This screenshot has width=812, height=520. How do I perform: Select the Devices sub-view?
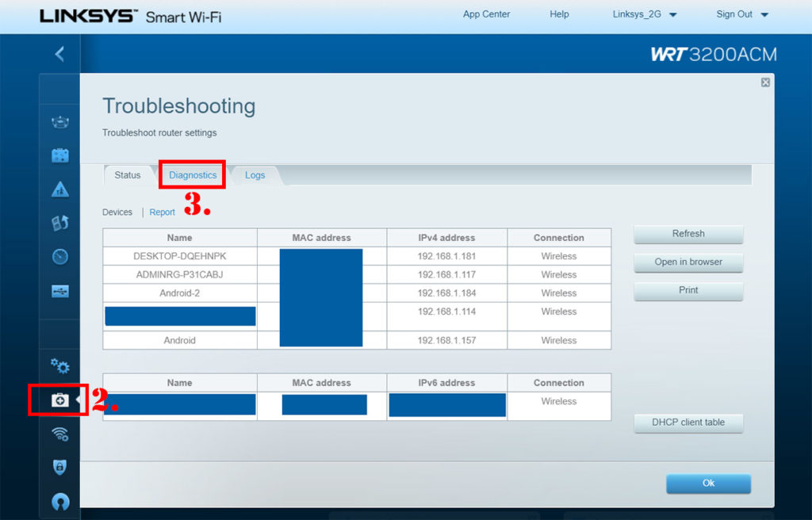pos(117,212)
